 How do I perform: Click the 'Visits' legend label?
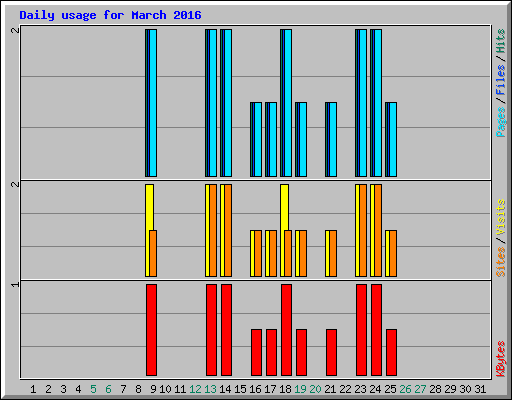click(501, 218)
